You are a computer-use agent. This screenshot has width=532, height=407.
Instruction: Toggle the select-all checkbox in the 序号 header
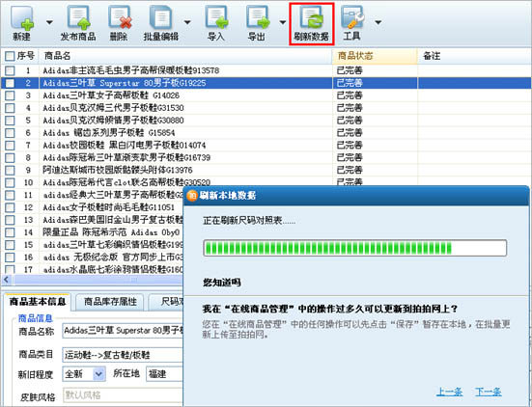pos(10,56)
